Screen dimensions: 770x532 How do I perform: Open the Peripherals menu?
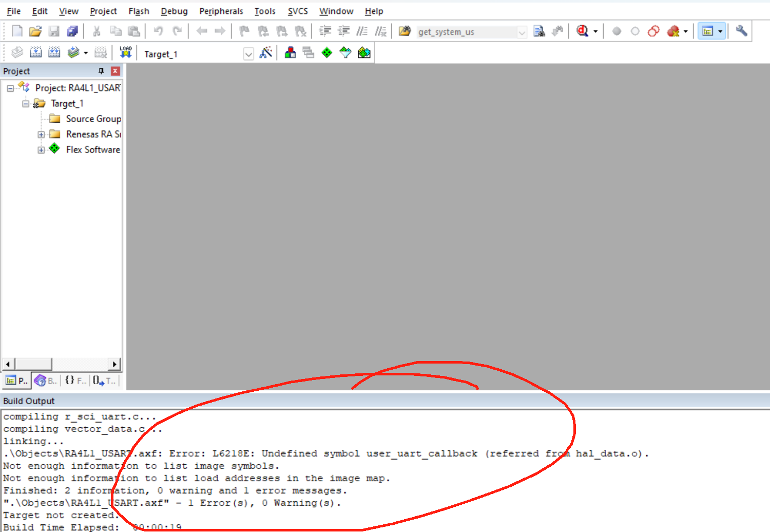pyautogui.click(x=221, y=11)
